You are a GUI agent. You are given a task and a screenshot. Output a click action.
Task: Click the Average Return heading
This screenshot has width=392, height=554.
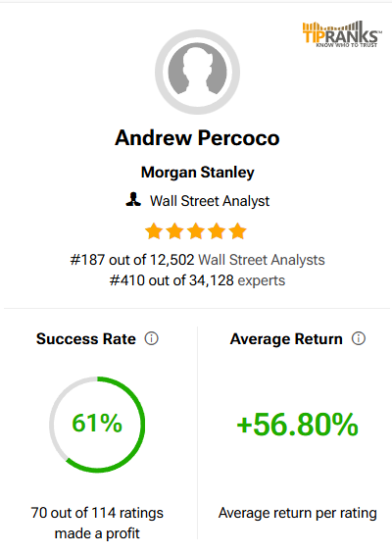[x=286, y=339]
